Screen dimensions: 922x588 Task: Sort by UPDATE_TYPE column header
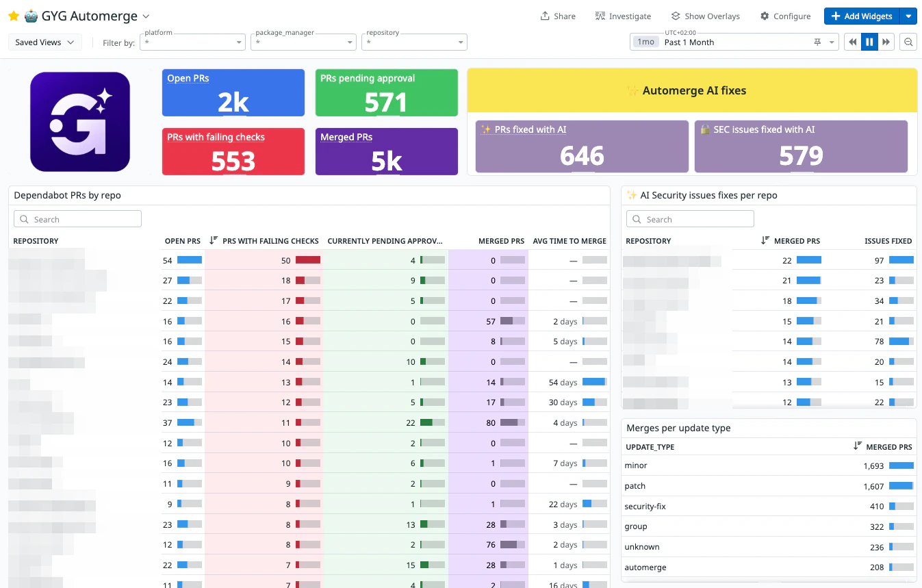pos(650,447)
